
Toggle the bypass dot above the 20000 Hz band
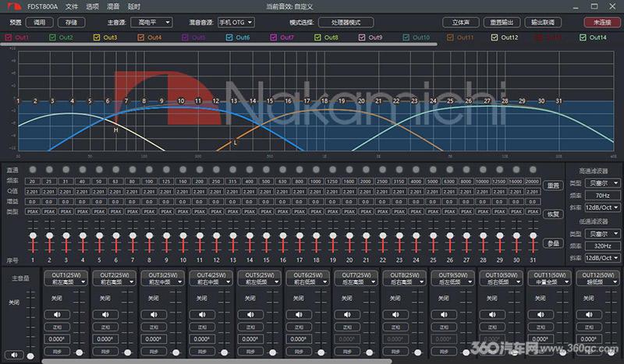point(533,170)
